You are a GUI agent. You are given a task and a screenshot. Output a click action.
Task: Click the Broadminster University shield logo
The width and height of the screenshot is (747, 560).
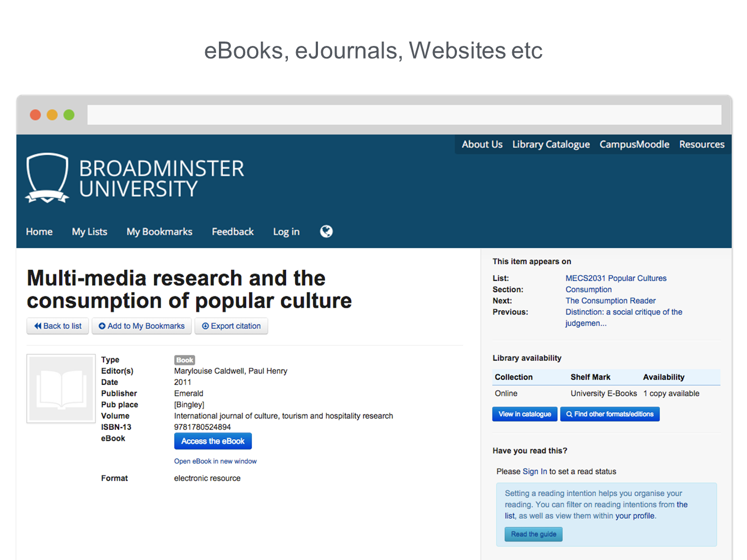coord(48,178)
